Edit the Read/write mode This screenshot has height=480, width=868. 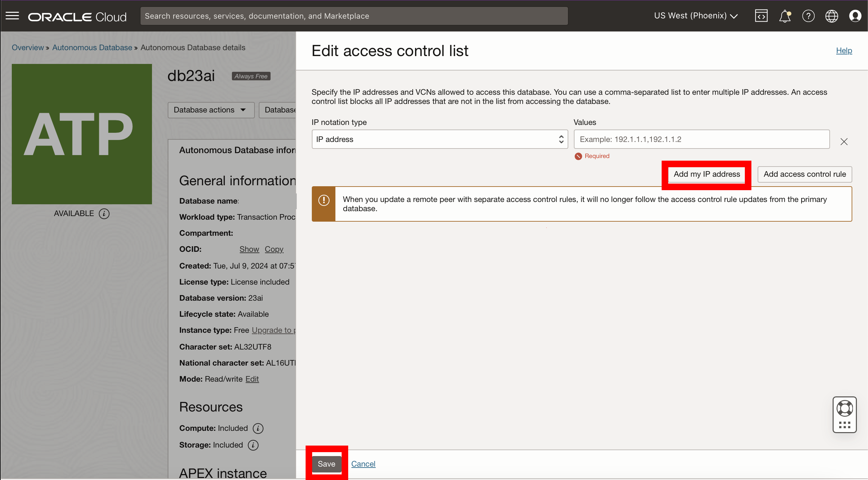click(252, 379)
